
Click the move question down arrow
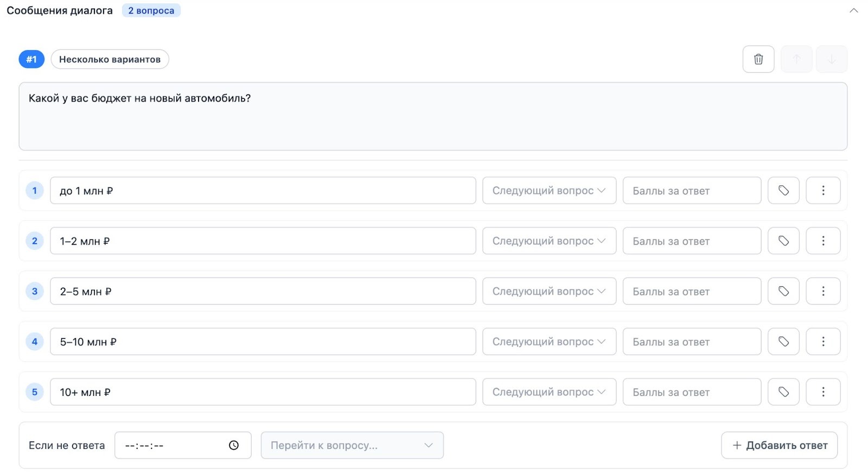pos(831,59)
